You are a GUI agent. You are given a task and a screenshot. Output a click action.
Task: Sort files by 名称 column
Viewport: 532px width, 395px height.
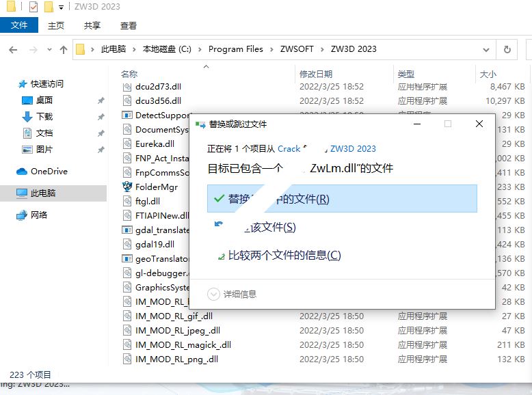[129, 74]
